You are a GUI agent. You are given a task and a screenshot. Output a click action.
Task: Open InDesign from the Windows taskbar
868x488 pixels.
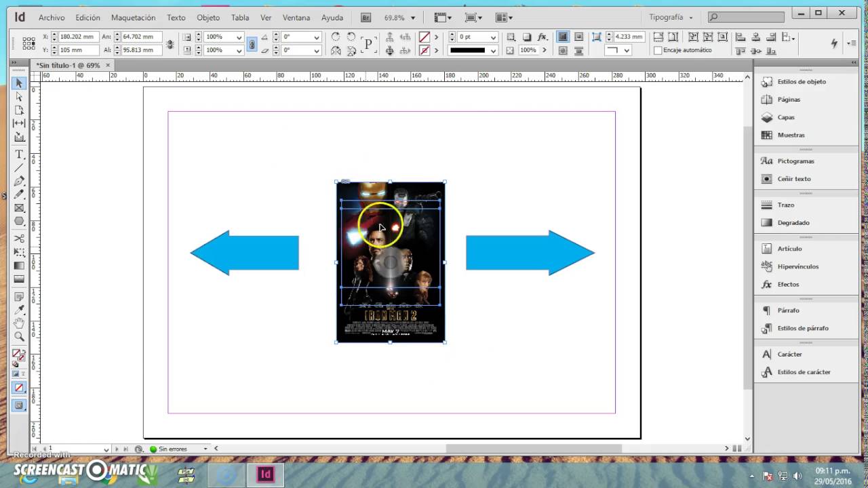(265, 474)
